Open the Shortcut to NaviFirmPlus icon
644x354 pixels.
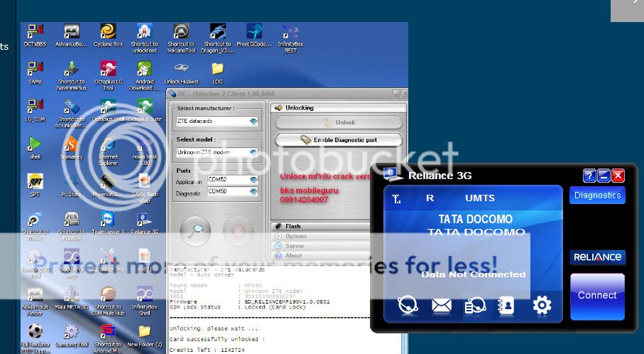pyautogui.click(x=72, y=76)
